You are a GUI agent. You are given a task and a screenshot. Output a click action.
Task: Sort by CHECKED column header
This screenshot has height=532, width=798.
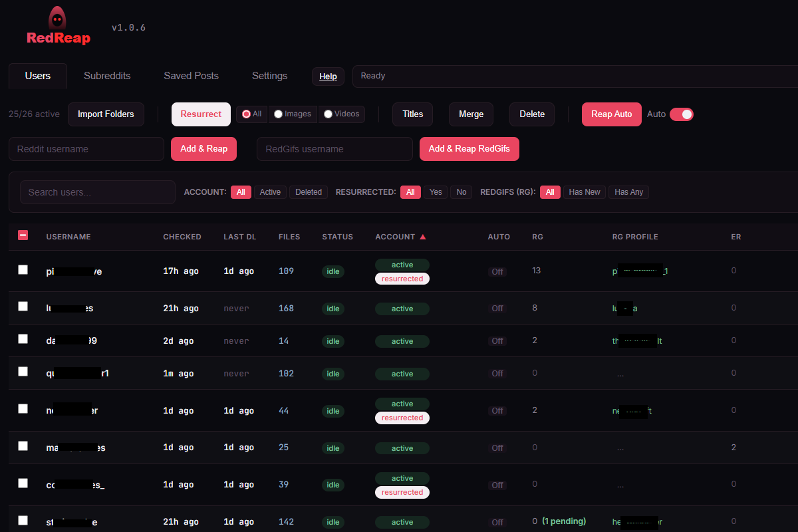[182, 237]
